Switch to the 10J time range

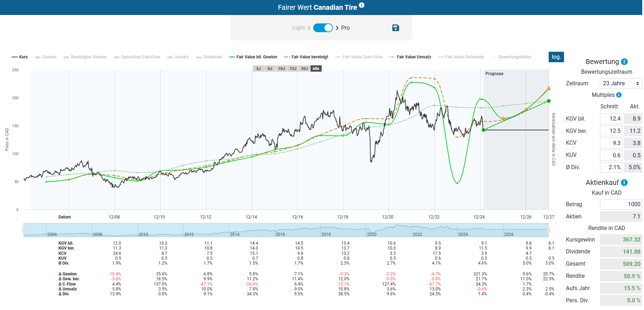[281, 69]
